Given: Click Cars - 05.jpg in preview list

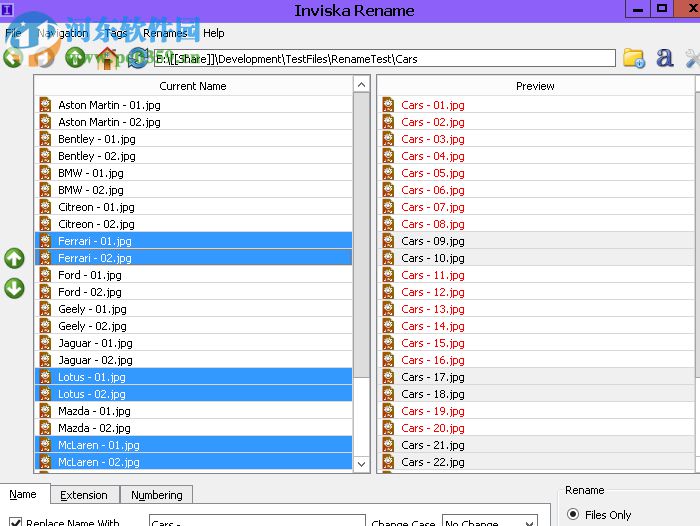Looking at the screenshot, I should [x=536, y=172].
